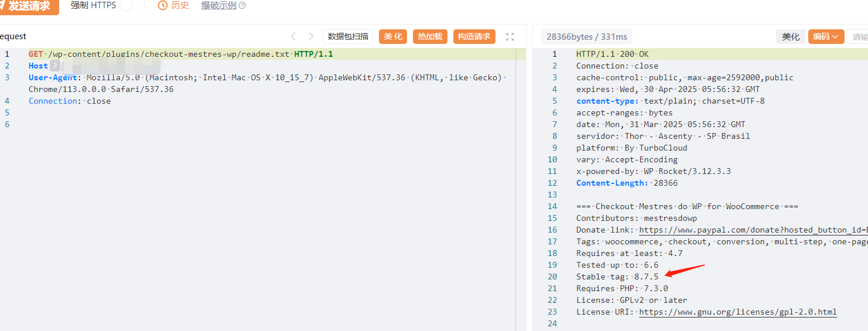Click the help icon beside 爆破示例
Viewport: 868px width, 331px height.
[x=242, y=5]
